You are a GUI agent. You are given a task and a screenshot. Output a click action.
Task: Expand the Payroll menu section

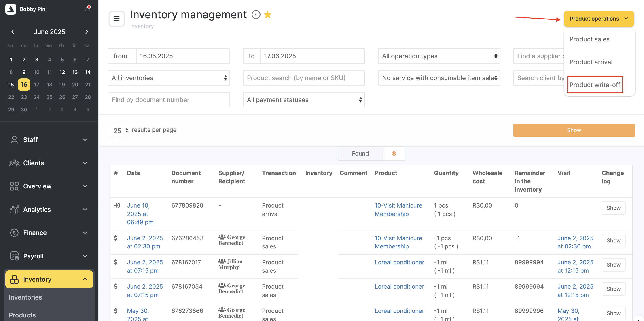pos(85,256)
